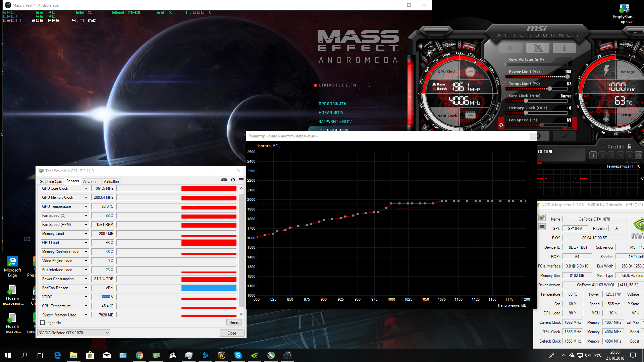
Task: Save profile with the floppy disk icon
Action: coord(638,155)
